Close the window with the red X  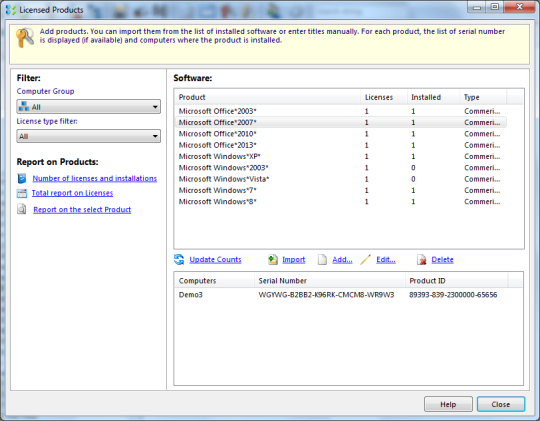click(520, 7)
